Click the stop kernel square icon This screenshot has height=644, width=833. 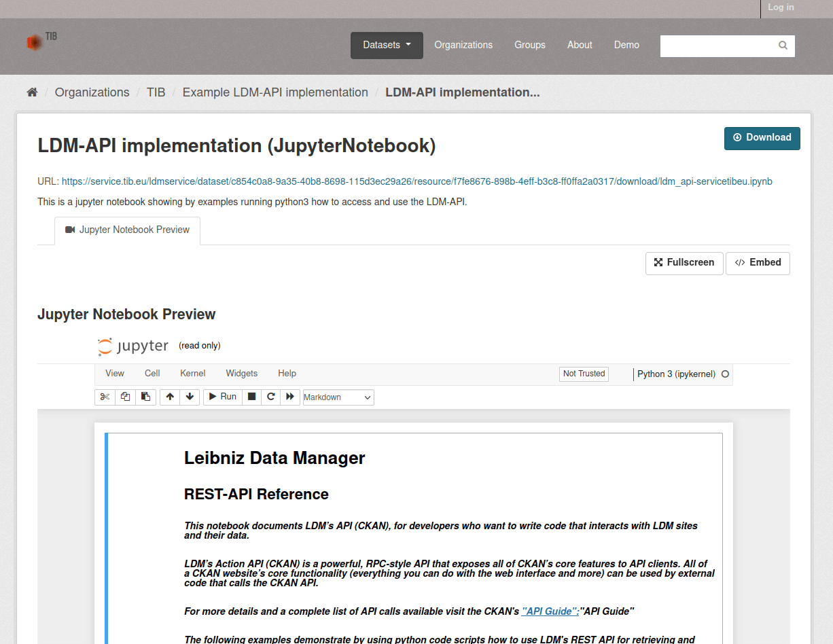(x=251, y=397)
